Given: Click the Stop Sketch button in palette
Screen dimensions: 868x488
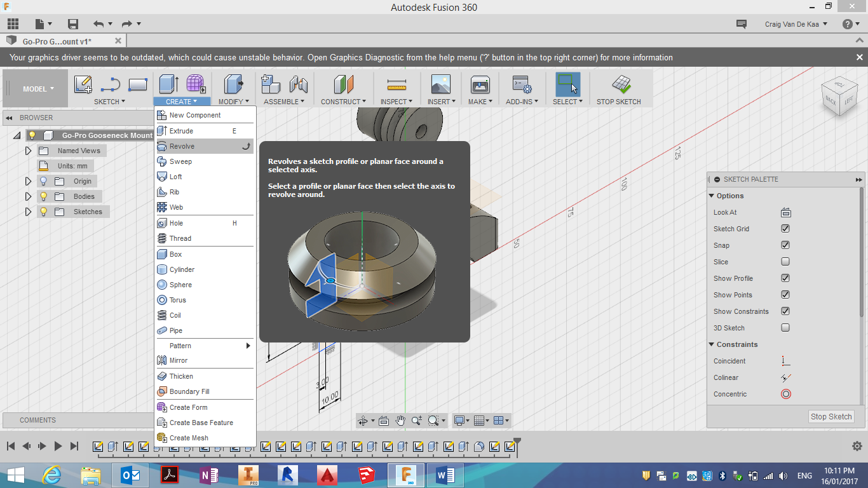Looking at the screenshot, I should tap(831, 417).
